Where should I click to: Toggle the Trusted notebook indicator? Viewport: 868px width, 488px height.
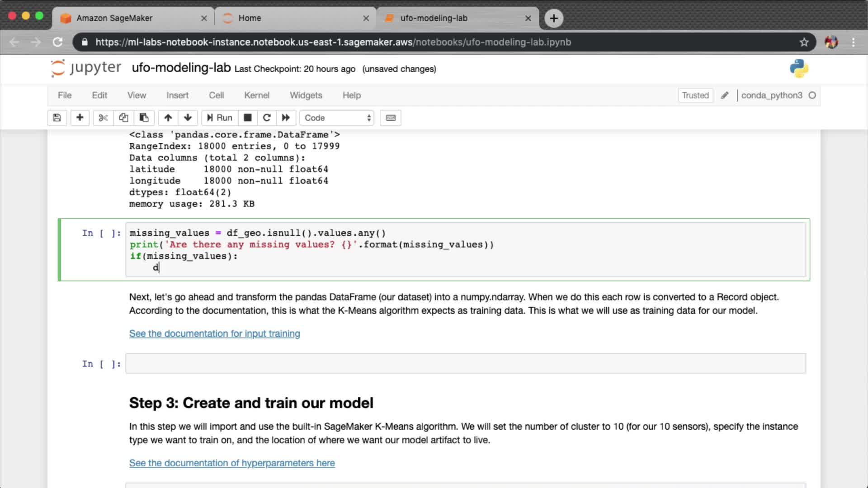tap(695, 95)
